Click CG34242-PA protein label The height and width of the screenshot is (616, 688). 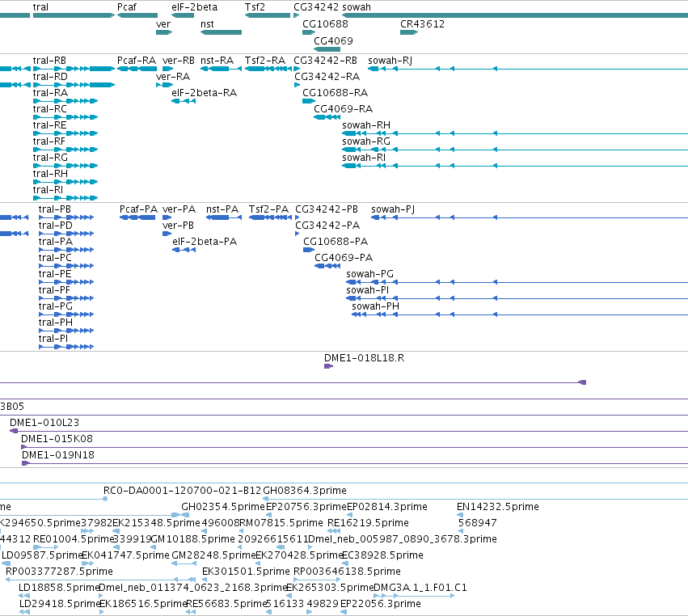point(327,225)
